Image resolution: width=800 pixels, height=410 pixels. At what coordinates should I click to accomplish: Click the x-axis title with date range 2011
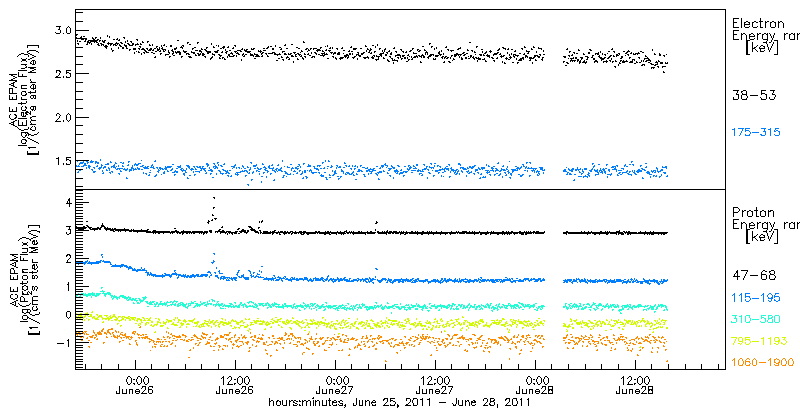pos(399,402)
